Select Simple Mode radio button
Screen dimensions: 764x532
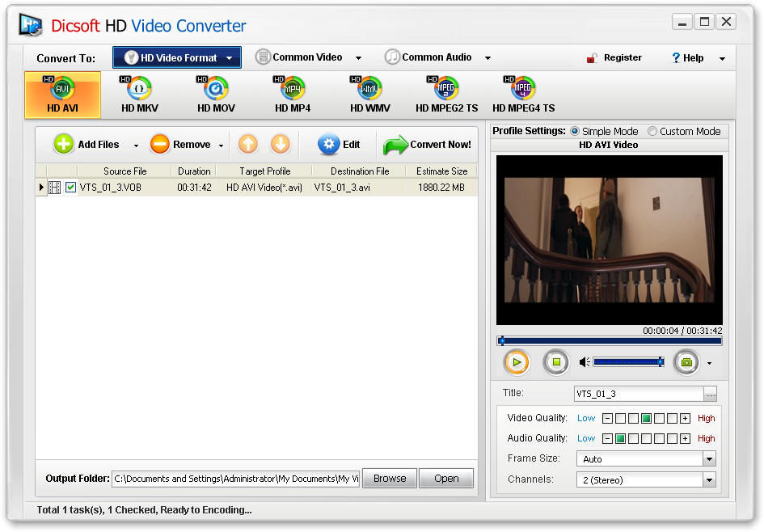click(x=575, y=131)
